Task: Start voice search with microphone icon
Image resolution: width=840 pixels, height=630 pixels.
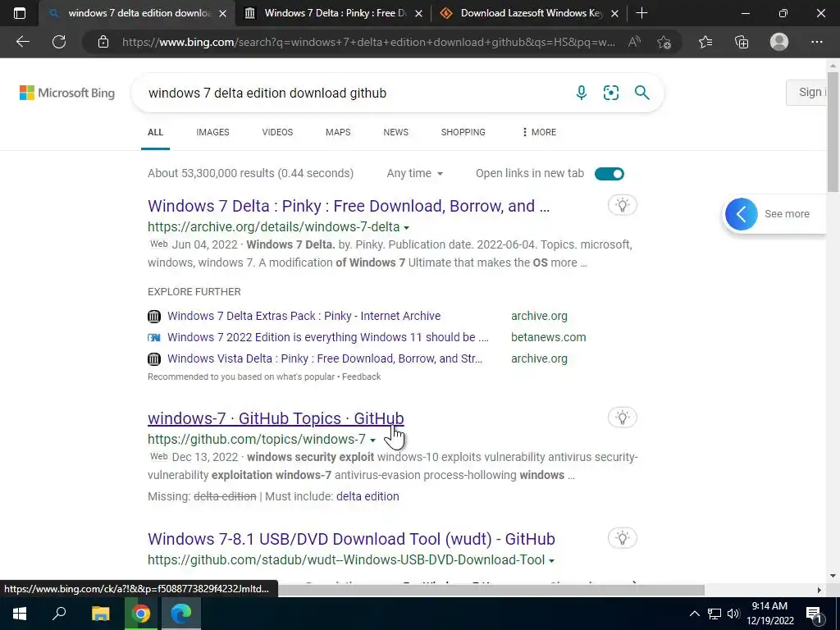Action: tap(582, 93)
